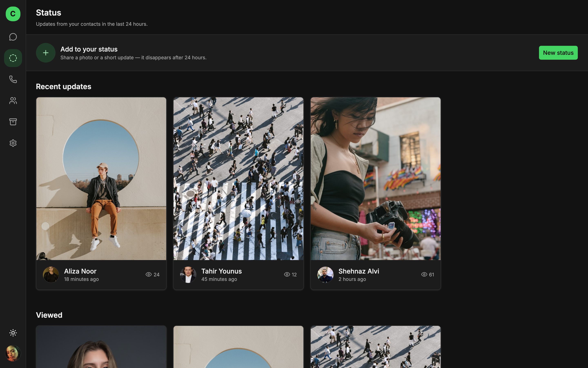Screen dimensions: 588x368
Task: Click the green C app logo
Action: (x=13, y=14)
